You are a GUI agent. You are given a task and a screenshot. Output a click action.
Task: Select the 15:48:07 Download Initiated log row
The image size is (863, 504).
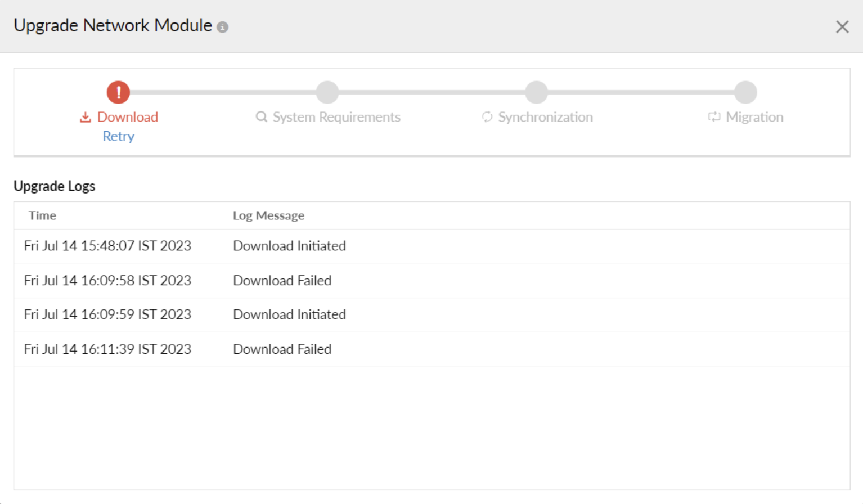pyautogui.click(x=289, y=246)
